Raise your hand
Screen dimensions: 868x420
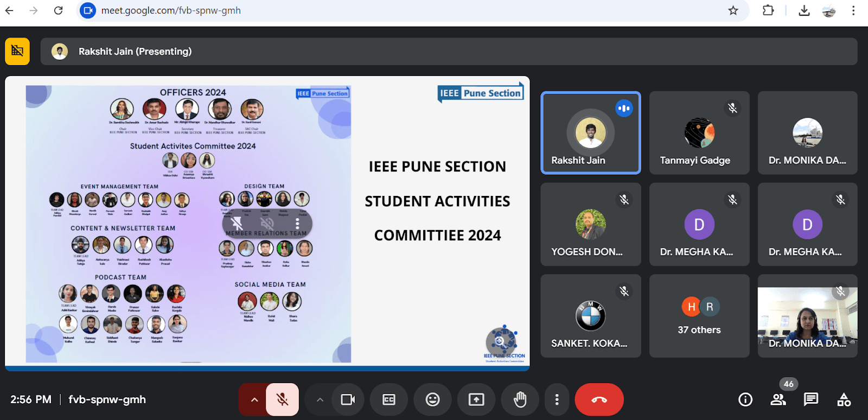(x=520, y=400)
